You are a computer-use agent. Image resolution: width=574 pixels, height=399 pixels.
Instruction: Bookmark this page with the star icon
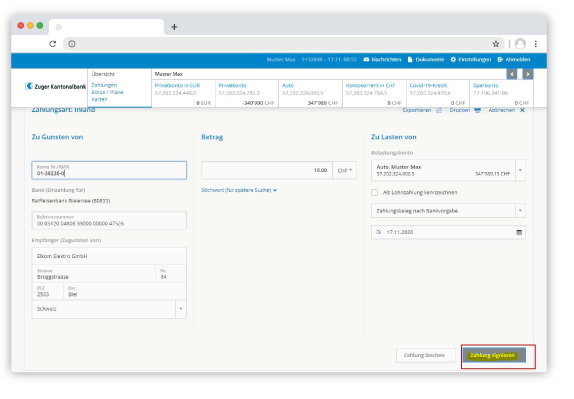(x=496, y=44)
